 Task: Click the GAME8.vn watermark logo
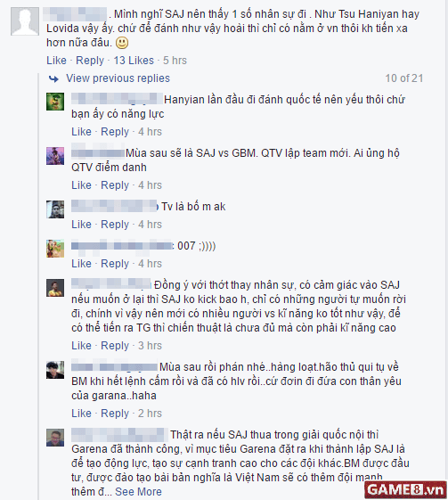point(405,489)
